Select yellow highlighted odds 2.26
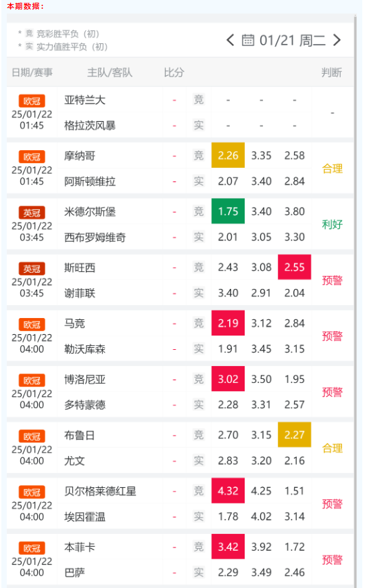365x588 pixels. click(228, 155)
